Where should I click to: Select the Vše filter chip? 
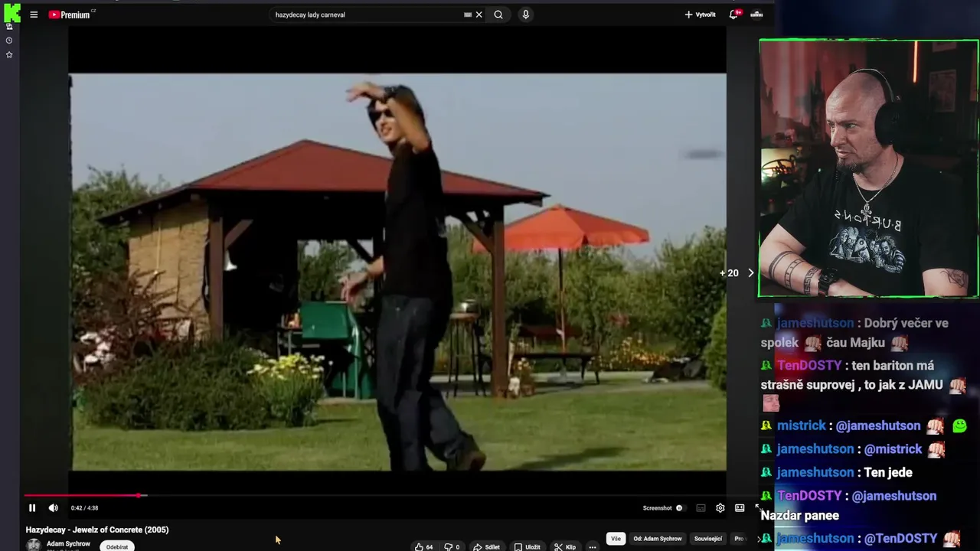point(616,539)
